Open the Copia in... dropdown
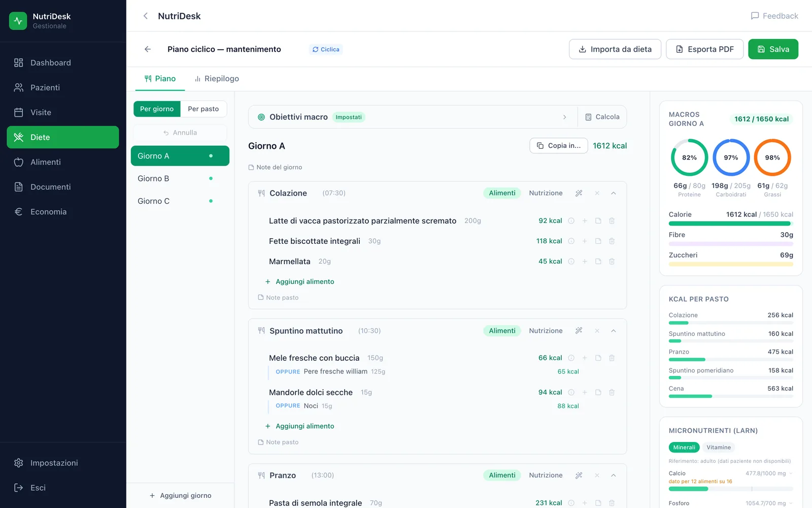Screen dimensions: 812x508 [x=559, y=146]
